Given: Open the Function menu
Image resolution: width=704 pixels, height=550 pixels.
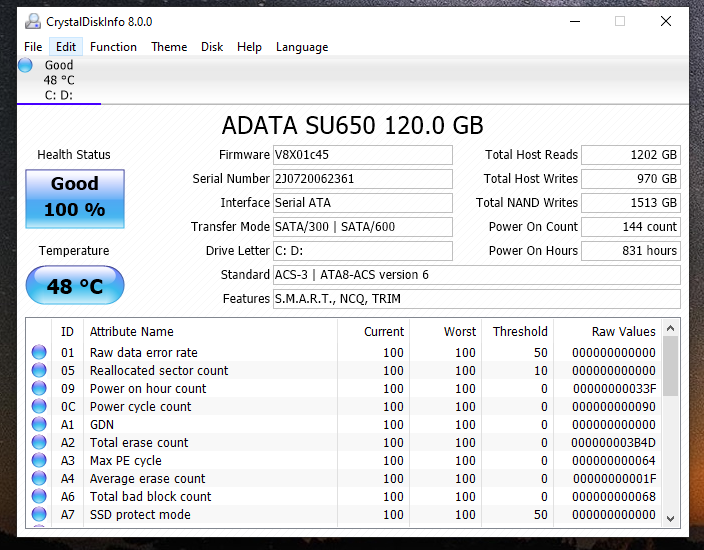Looking at the screenshot, I should 113,47.
